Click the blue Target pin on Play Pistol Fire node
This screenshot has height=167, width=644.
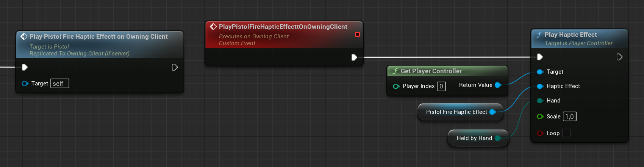click(x=25, y=83)
